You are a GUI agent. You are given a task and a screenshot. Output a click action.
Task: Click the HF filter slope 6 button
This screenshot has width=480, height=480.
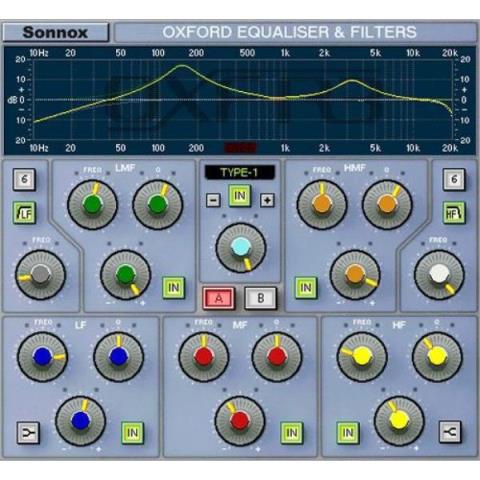point(454,180)
